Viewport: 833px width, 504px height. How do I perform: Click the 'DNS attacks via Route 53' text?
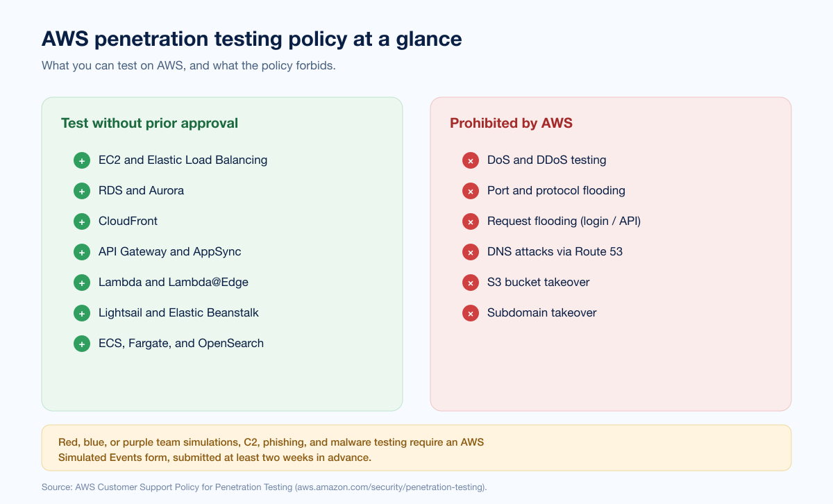[x=555, y=251]
